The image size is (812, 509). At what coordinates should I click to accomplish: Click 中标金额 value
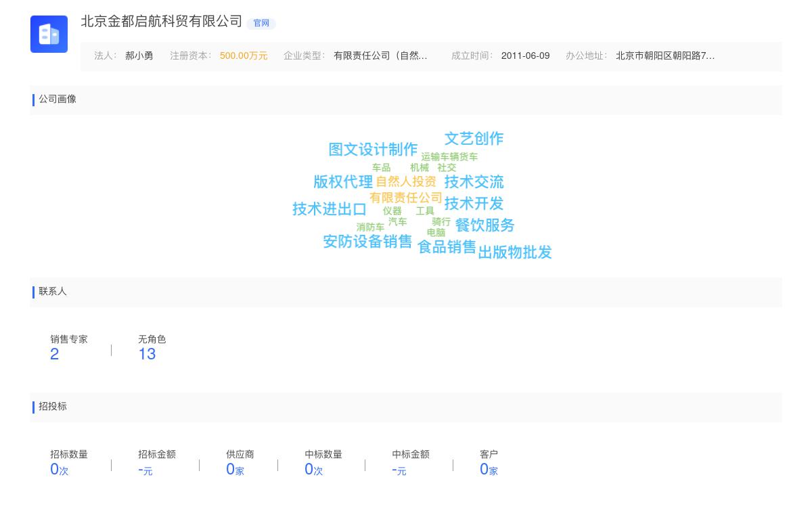click(x=399, y=470)
